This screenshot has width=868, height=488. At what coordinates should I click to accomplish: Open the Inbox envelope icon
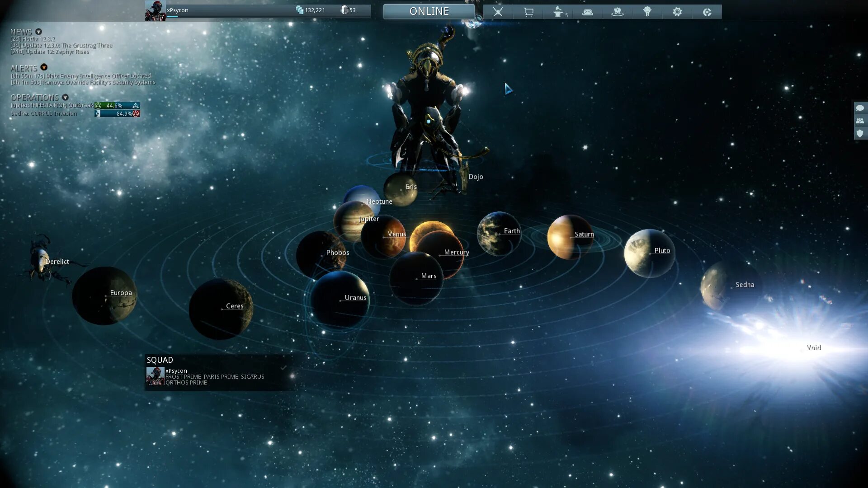(x=588, y=12)
